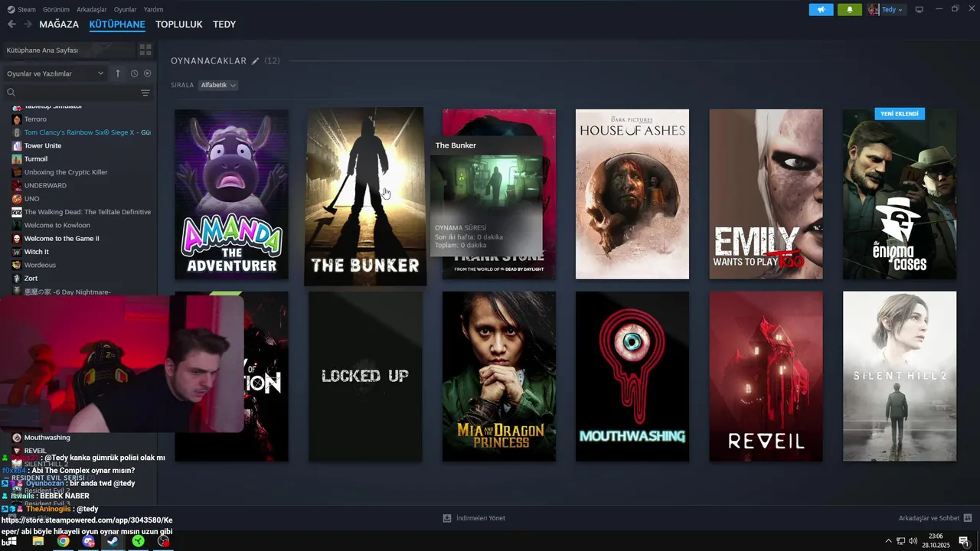Click the Steam logo menu
This screenshot has height=551, width=980.
pyautogui.click(x=21, y=9)
